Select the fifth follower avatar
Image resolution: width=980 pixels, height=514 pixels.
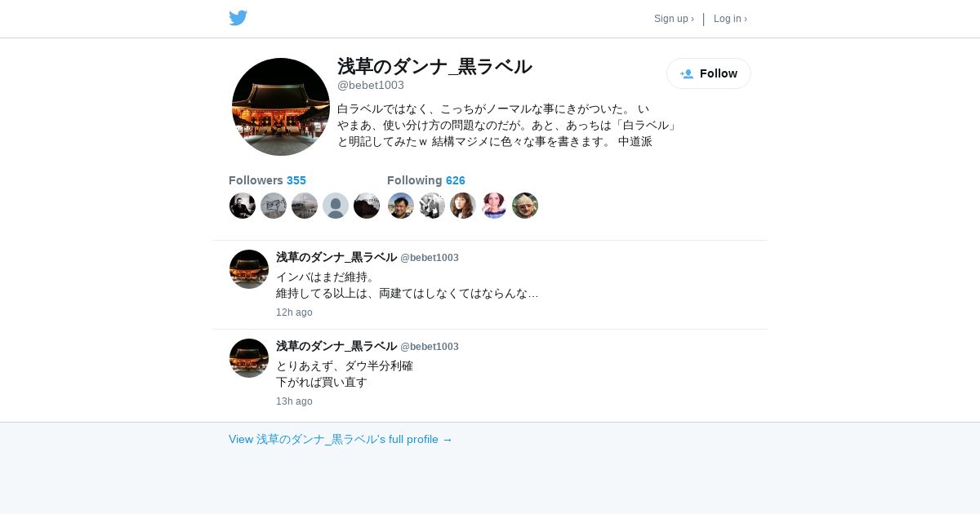(367, 206)
